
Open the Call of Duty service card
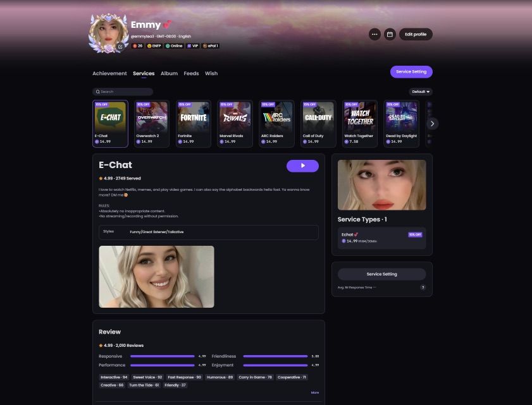pyautogui.click(x=318, y=124)
